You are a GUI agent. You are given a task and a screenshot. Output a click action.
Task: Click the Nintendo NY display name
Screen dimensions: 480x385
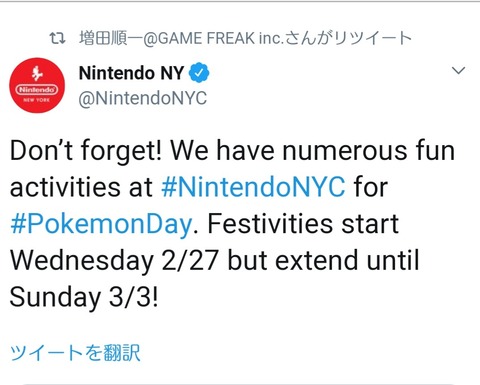point(131,73)
